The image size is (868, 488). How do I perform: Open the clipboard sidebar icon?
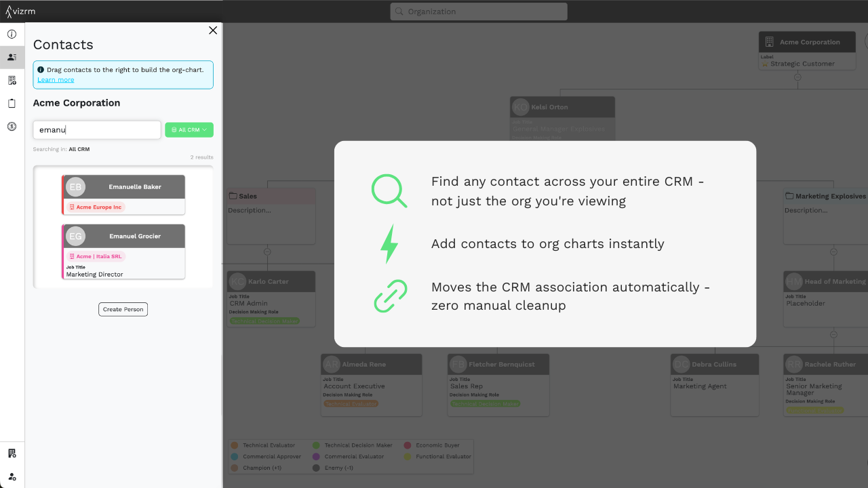point(12,103)
